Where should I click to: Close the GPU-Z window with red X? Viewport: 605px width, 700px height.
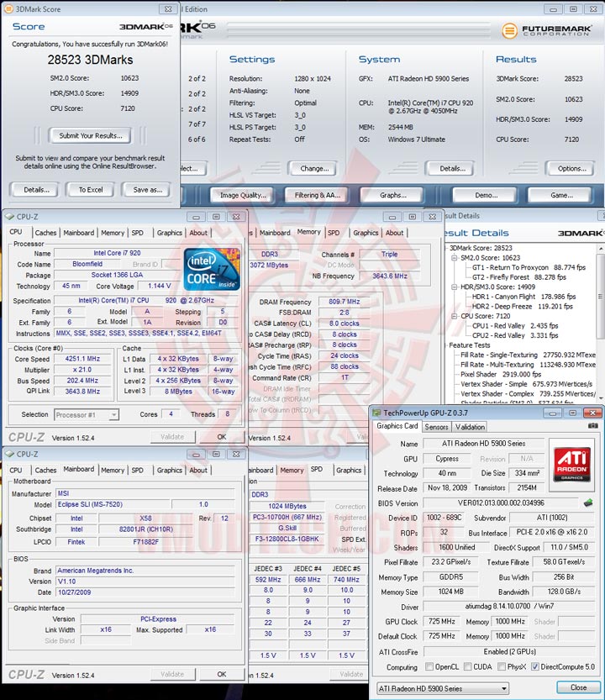[592, 413]
